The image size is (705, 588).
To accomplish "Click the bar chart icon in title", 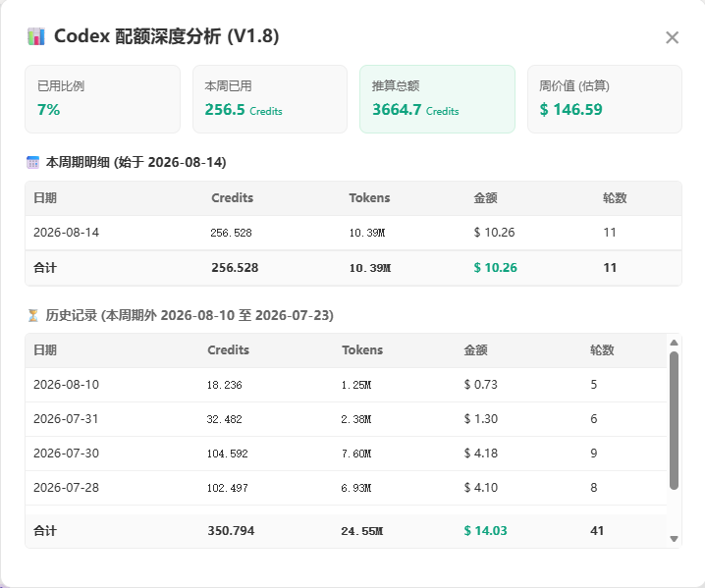I will click(x=36, y=37).
